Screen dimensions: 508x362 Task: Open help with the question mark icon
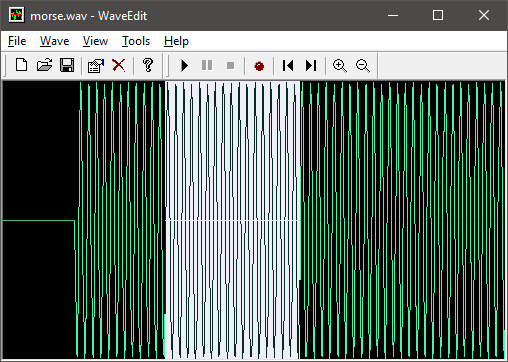148,65
